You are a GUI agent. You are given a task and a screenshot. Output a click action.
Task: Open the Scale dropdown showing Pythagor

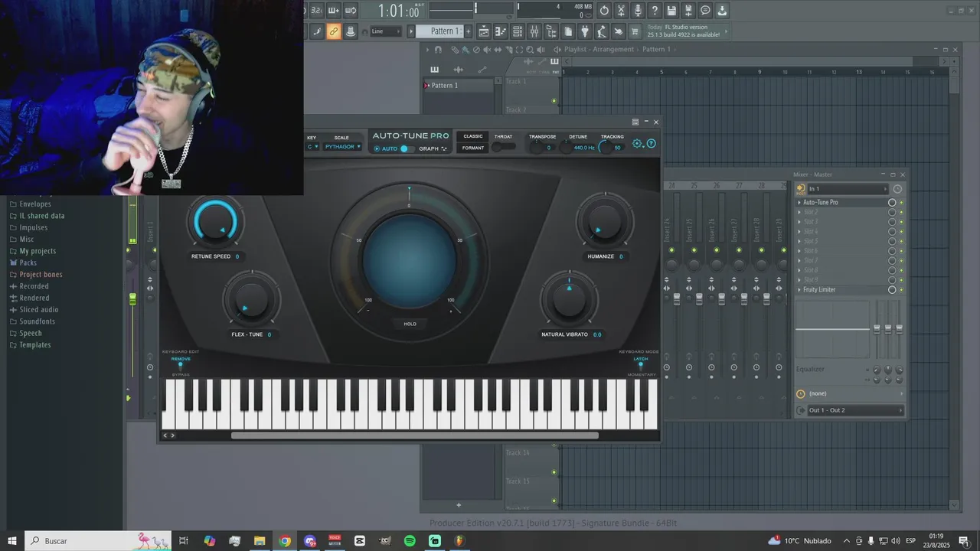click(x=342, y=147)
